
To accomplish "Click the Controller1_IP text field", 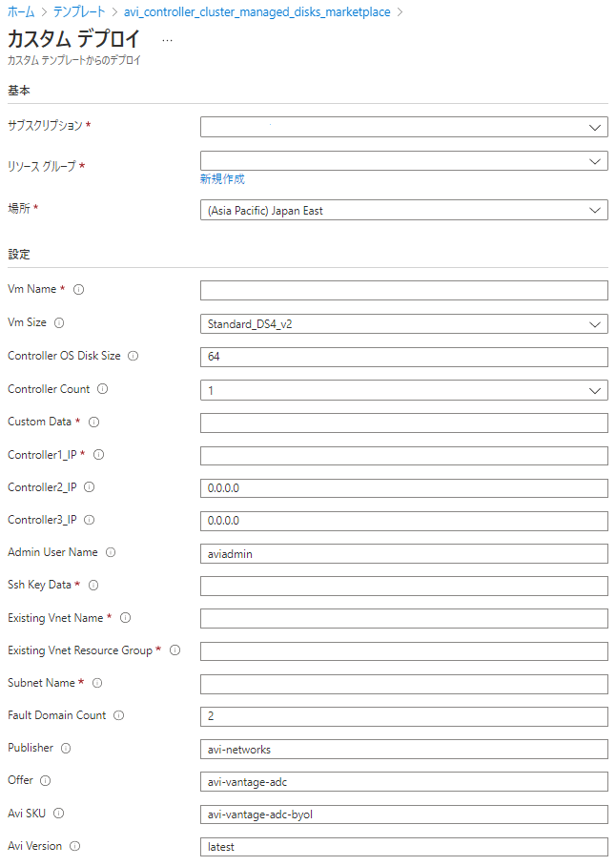I will coord(404,456).
